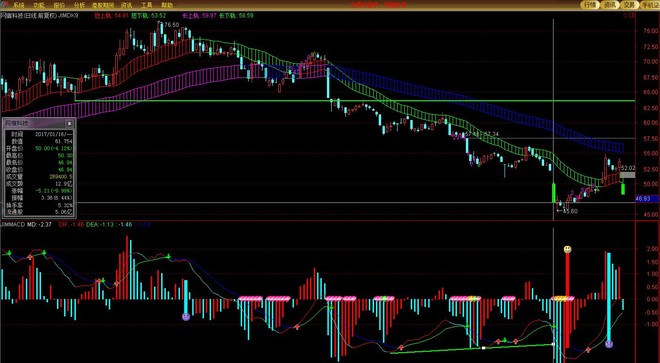Click the red promotional link in title bar
Image resolution: width=660 pixels, height=363 pixels.
(x=379, y=5)
